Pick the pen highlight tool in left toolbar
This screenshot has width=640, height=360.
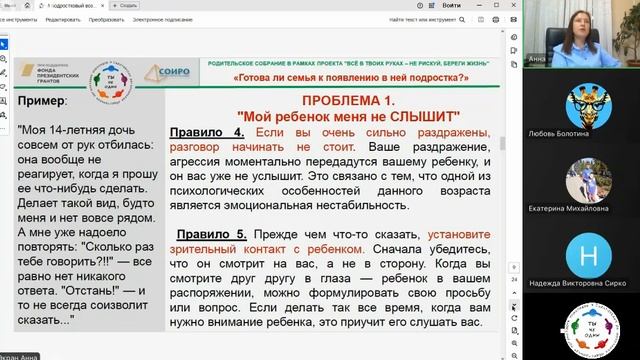click(3, 73)
